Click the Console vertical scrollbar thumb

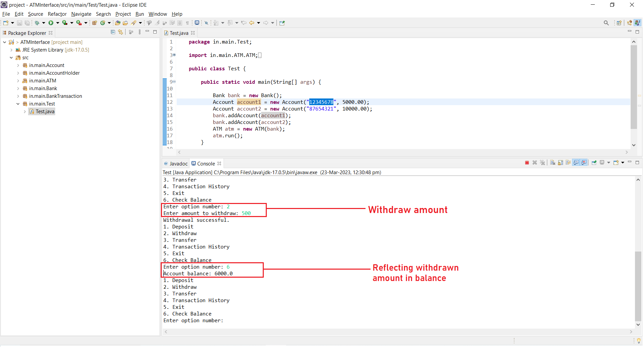(638, 286)
